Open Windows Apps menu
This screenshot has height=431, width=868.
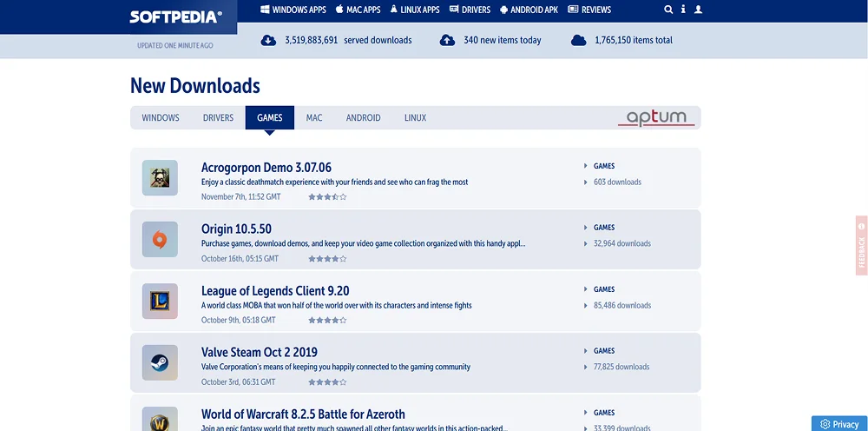coord(293,10)
